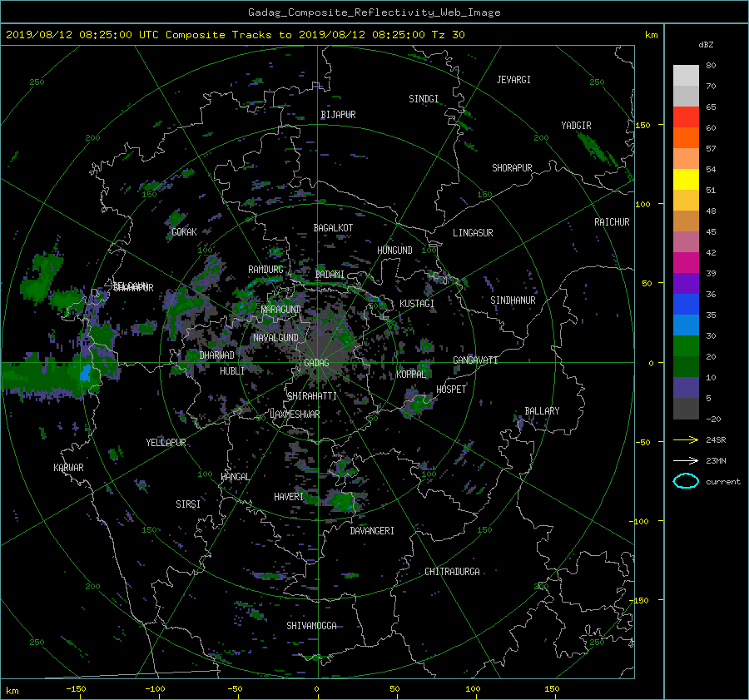Click the RAMDURG city label
The width and height of the screenshot is (749, 700).
pos(265,270)
